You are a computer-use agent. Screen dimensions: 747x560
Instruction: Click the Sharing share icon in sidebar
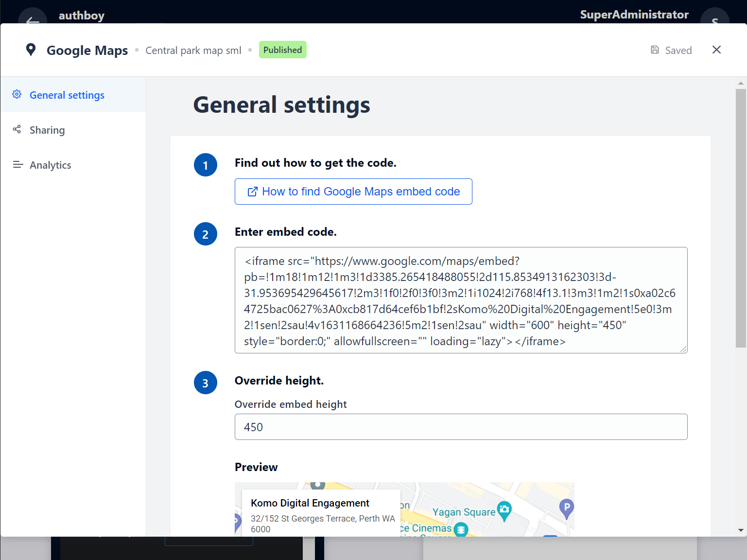pyautogui.click(x=17, y=129)
